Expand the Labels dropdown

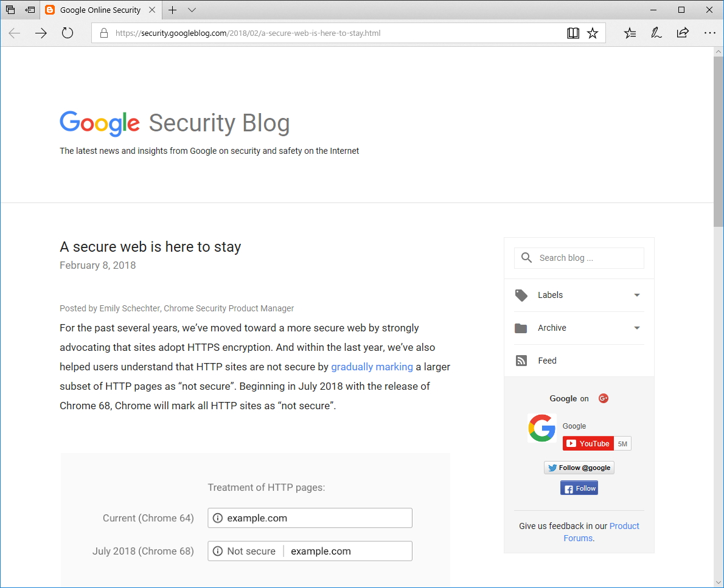[x=636, y=295]
